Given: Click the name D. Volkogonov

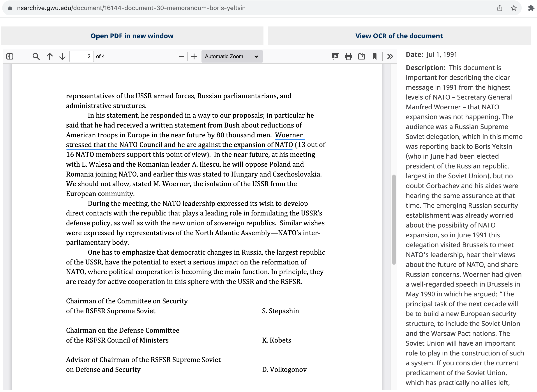Looking at the screenshot, I should click(284, 370).
